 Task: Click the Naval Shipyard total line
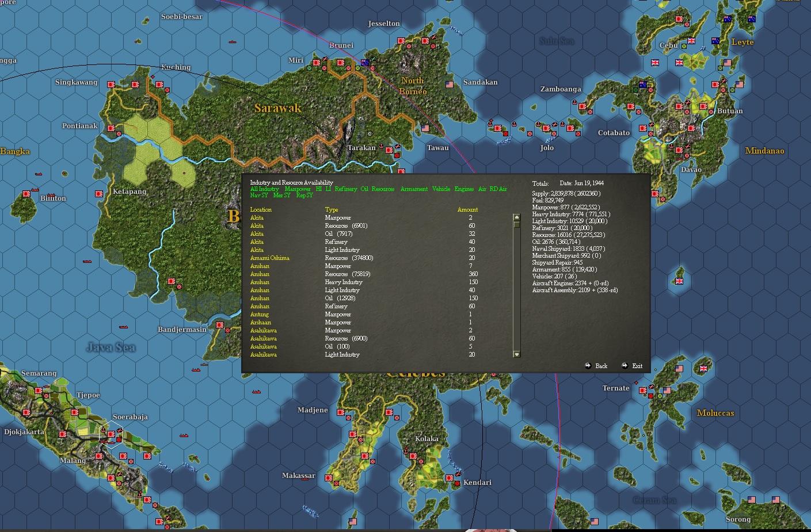tap(569, 248)
